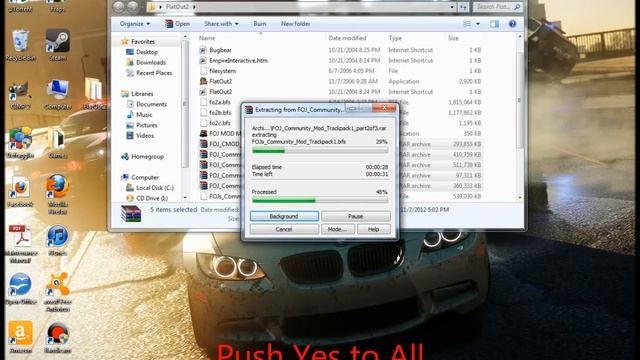Select the fo2b.bfs file
640x360 pixels.
click(x=220, y=113)
